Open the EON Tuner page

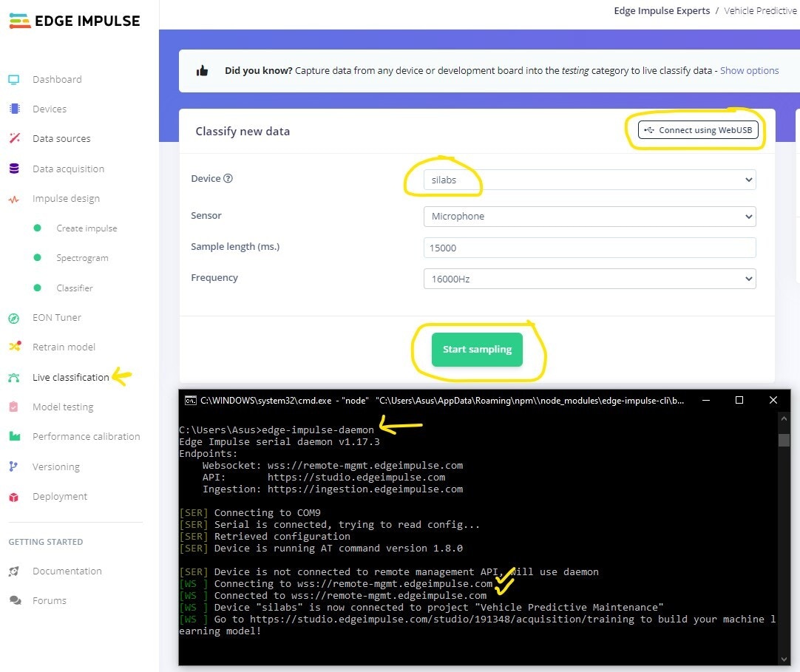click(57, 317)
